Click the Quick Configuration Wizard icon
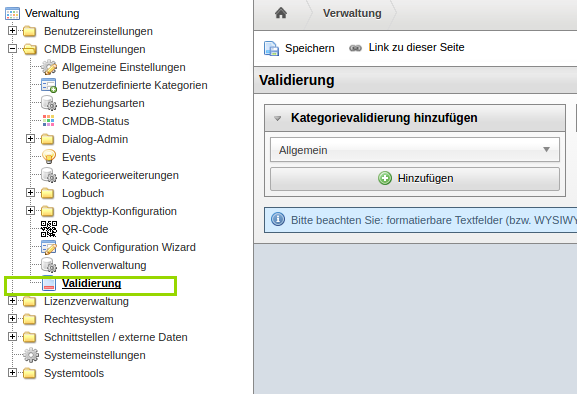Screen dimensions: 577x394 49,247
